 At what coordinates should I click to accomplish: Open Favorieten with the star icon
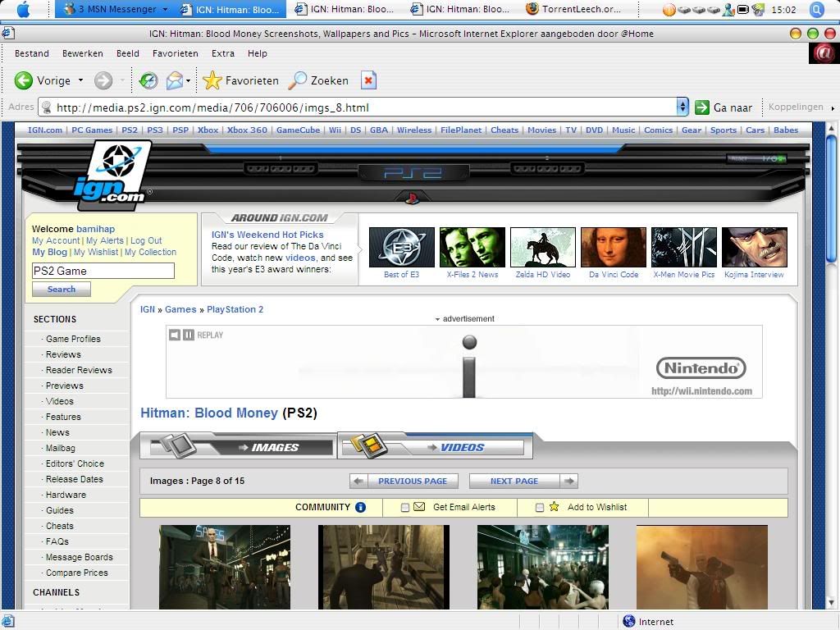click(x=212, y=80)
